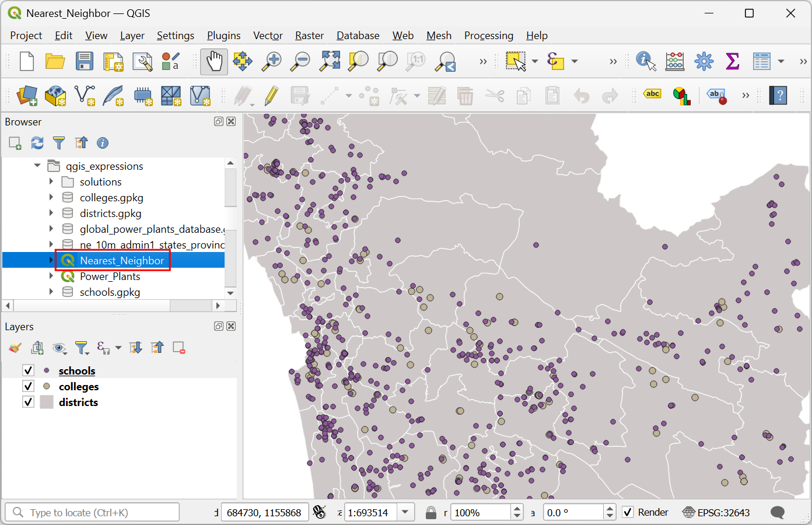Open the Vector menu
This screenshot has height=525, width=812.
[268, 36]
